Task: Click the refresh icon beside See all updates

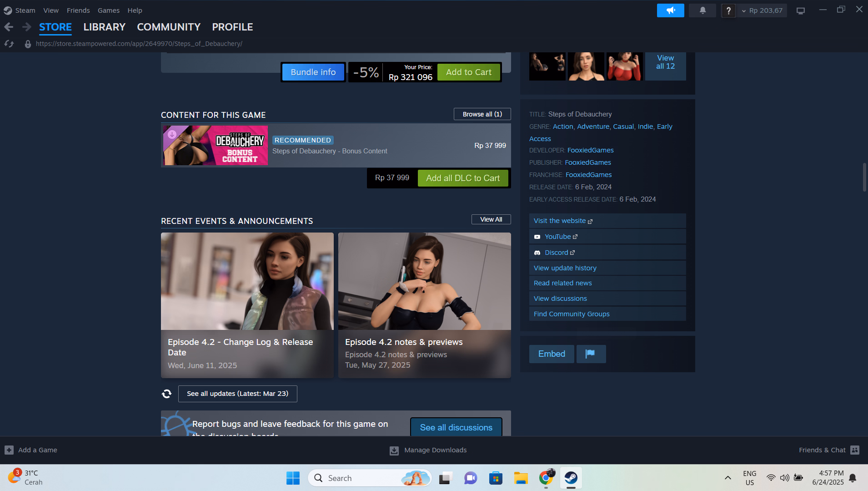Action: 167,394
